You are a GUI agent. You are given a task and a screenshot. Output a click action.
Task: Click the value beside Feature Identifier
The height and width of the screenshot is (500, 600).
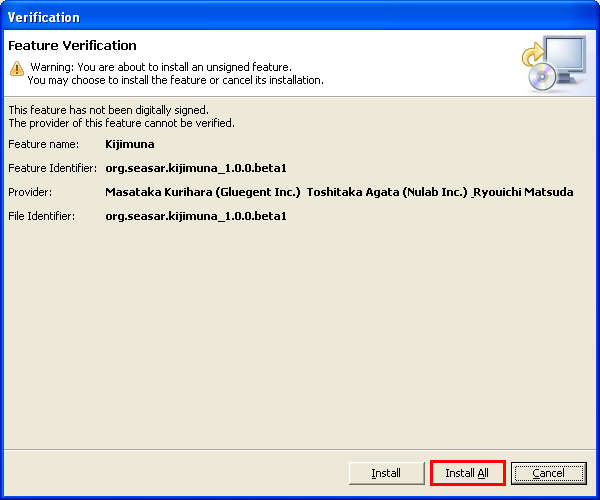click(196, 168)
